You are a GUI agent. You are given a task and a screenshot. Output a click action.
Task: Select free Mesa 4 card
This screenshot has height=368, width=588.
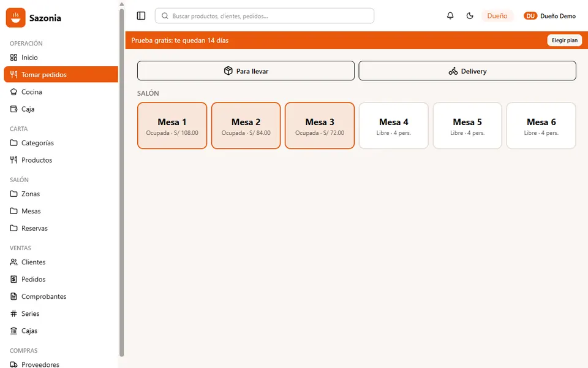393,126
